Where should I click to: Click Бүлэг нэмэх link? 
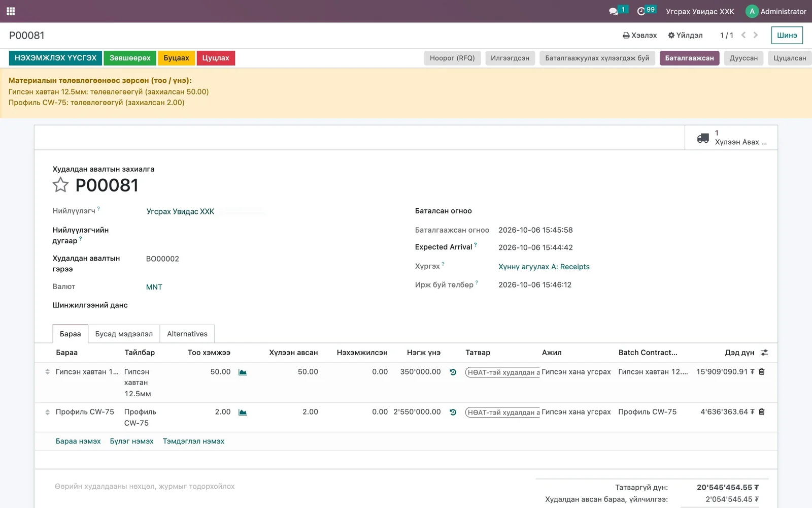131,441
